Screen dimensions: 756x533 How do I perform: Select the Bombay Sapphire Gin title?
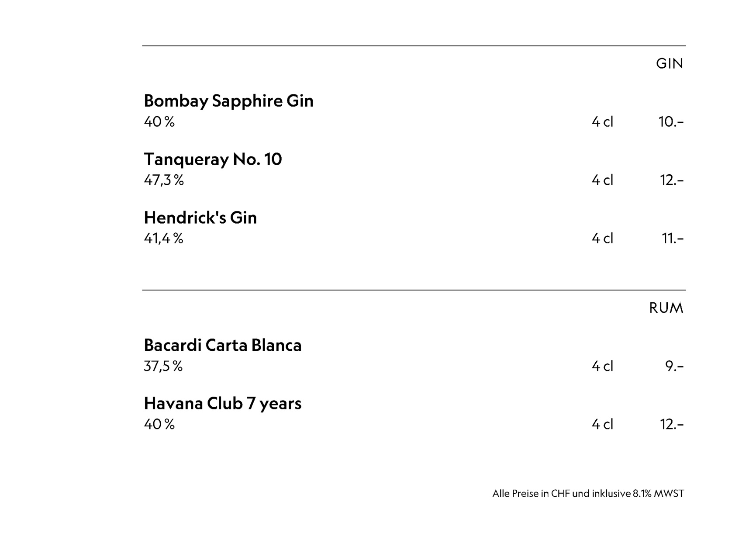(x=228, y=101)
